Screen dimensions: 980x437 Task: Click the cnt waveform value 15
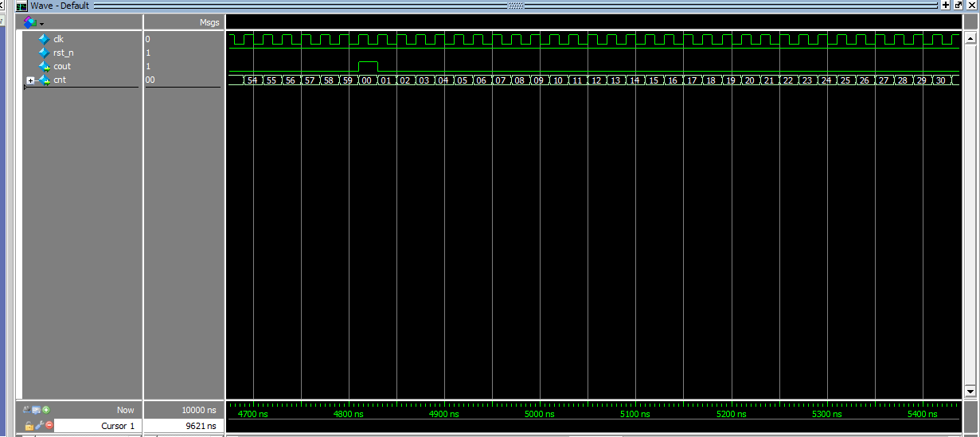[654, 80]
